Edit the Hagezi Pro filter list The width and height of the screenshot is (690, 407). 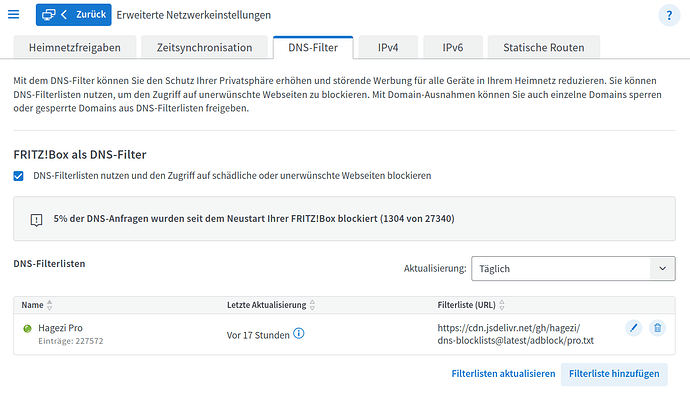pos(634,328)
